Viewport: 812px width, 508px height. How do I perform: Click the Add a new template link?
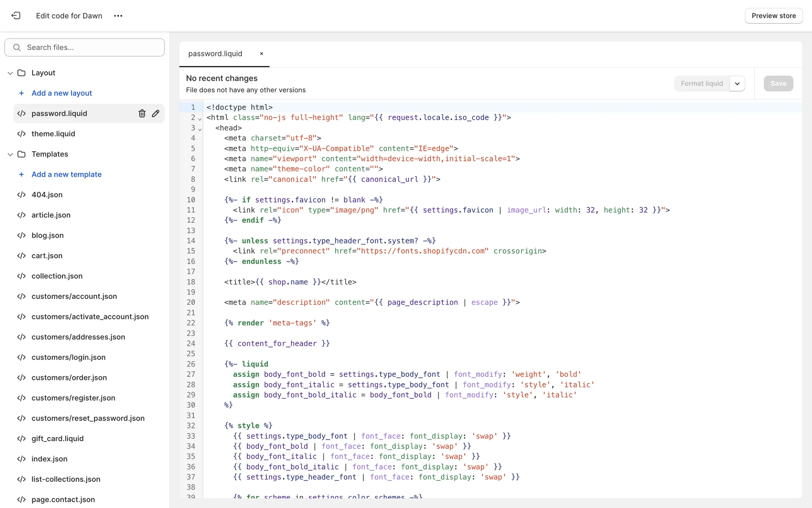coord(66,174)
